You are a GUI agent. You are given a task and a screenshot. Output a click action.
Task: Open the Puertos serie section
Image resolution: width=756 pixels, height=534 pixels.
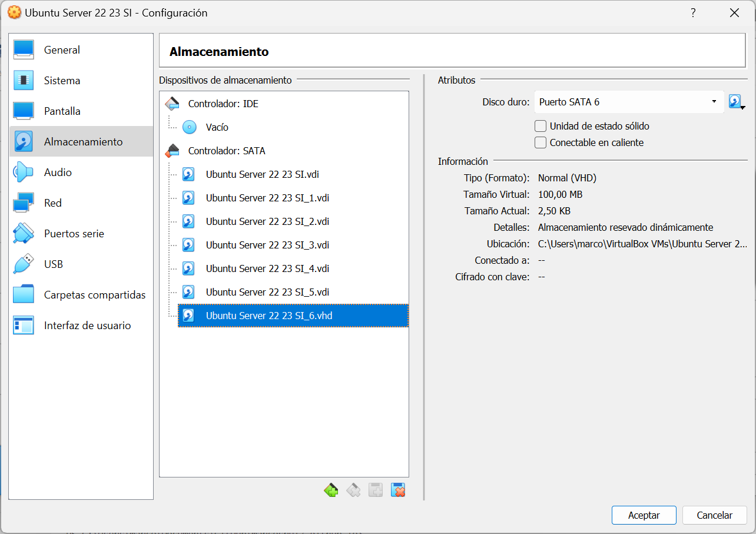(81, 234)
